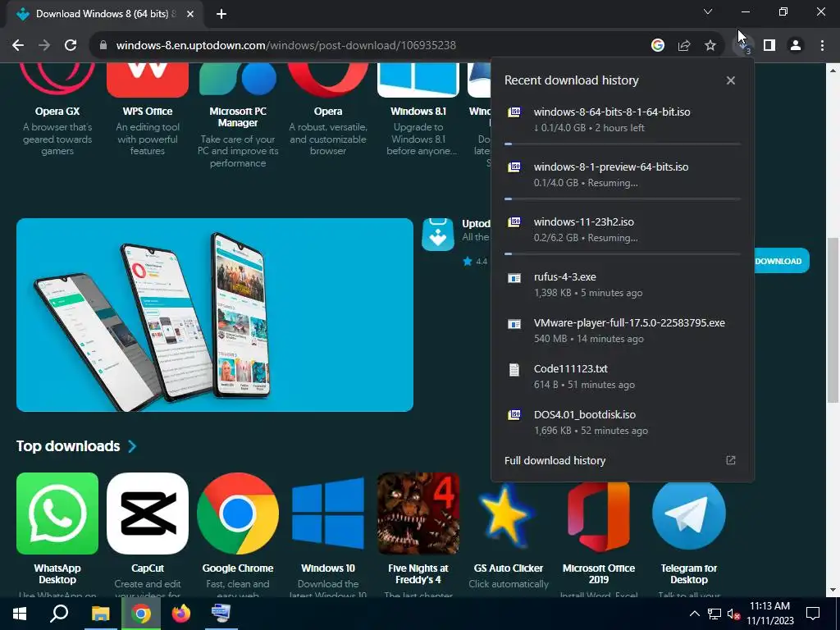This screenshot has height=630, width=840.
Task: Open Code111123.txt download entry
Action: [623, 377]
